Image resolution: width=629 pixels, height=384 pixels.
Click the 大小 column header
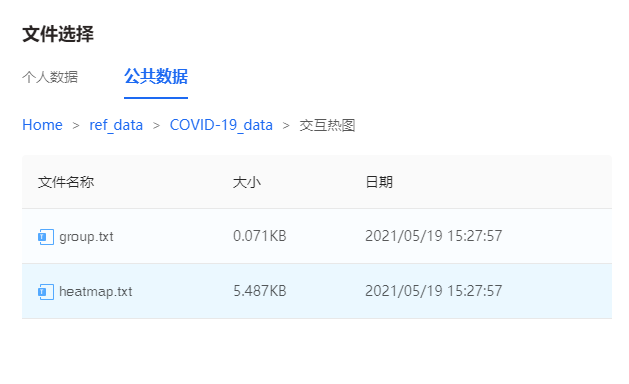247,182
